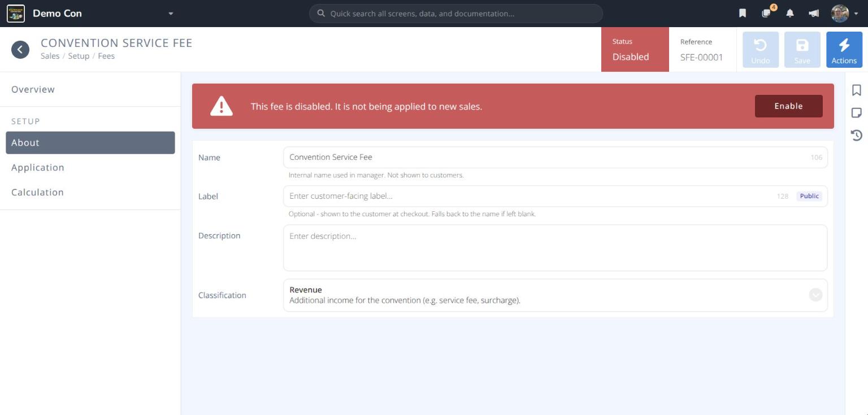The image size is (868, 415).
Task: Expand the Demo Con convention switcher
Action: [x=171, y=14]
